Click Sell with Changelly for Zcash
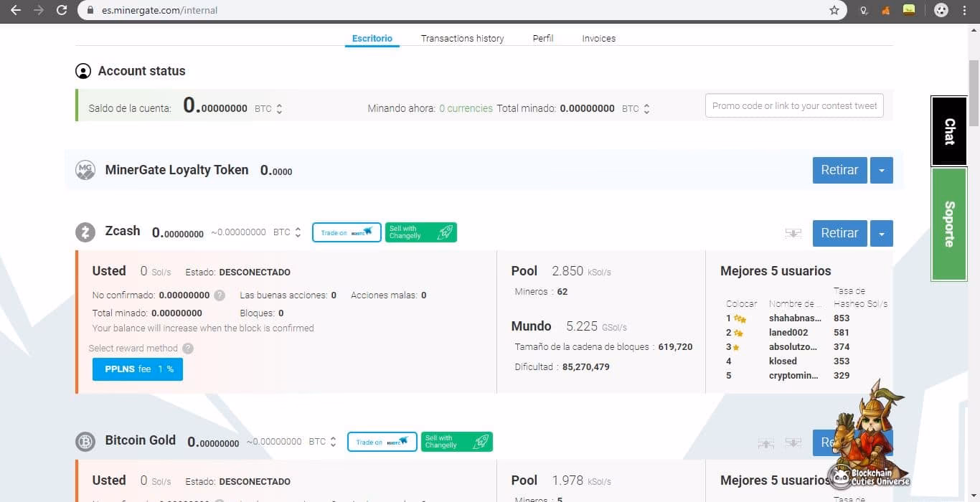Image resolution: width=980 pixels, height=502 pixels. (420, 232)
